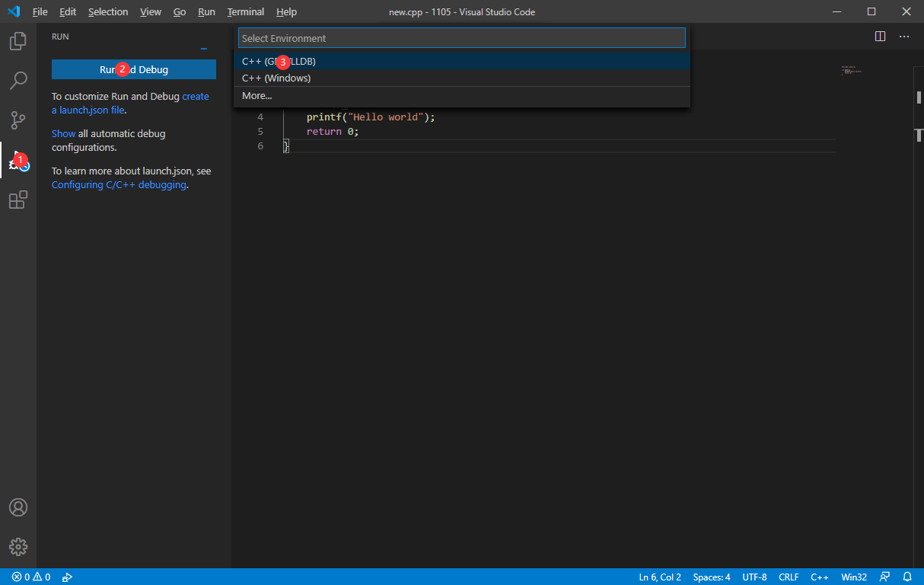Focus the Select Environment input field
This screenshot has height=585, width=924.
point(462,38)
